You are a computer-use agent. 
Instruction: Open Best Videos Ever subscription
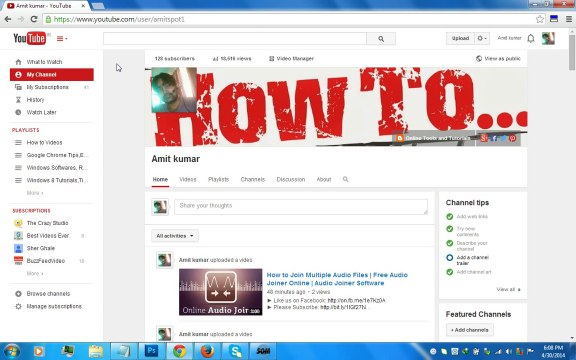point(47,235)
